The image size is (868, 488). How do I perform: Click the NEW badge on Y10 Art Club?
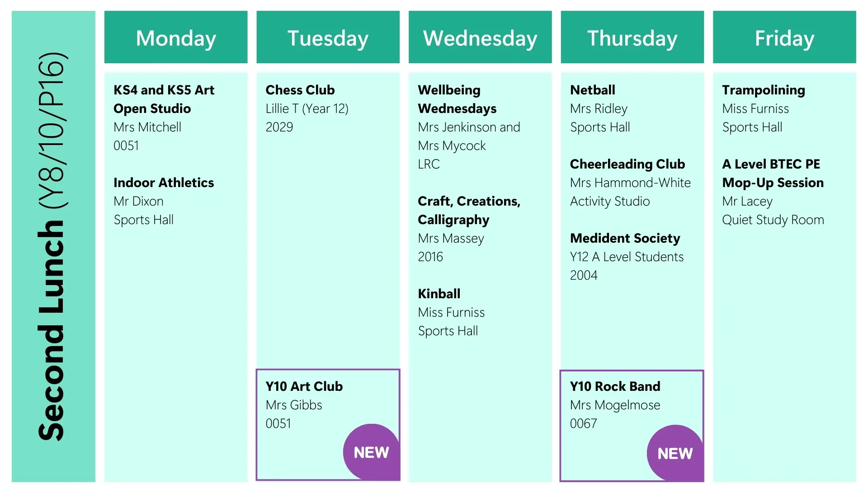371,452
